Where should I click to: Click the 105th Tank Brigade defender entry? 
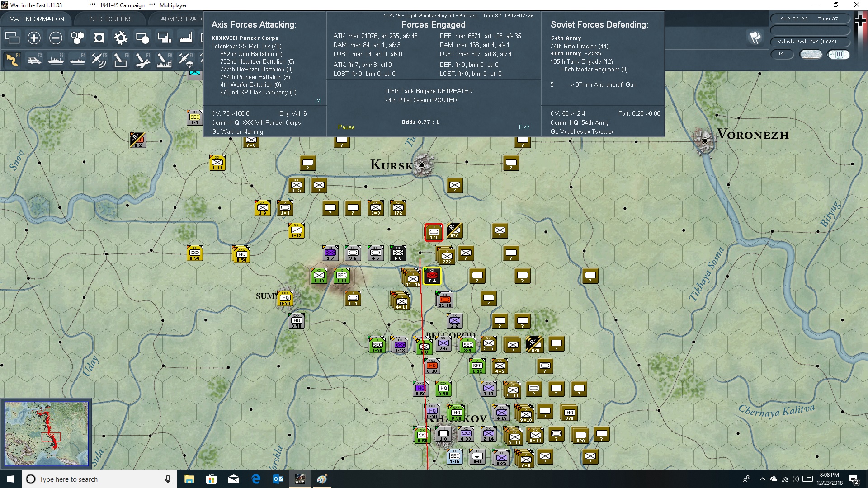click(x=581, y=61)
